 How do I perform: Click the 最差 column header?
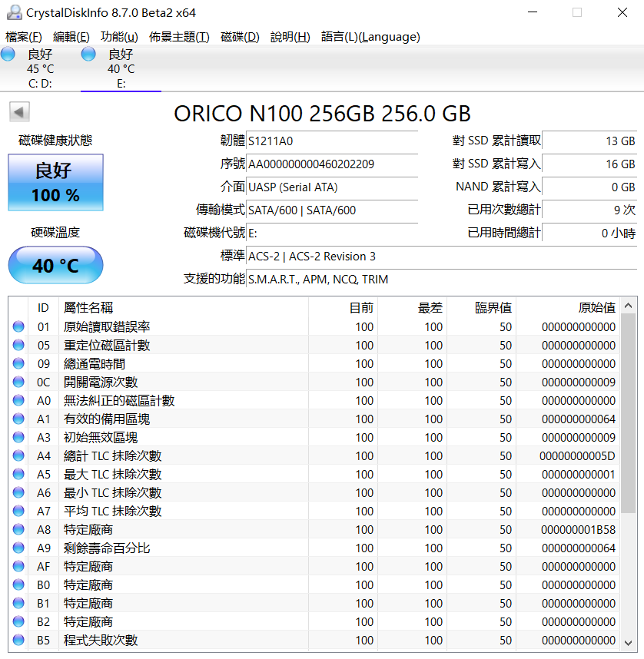pyautogui.click(x=413, y=308)
